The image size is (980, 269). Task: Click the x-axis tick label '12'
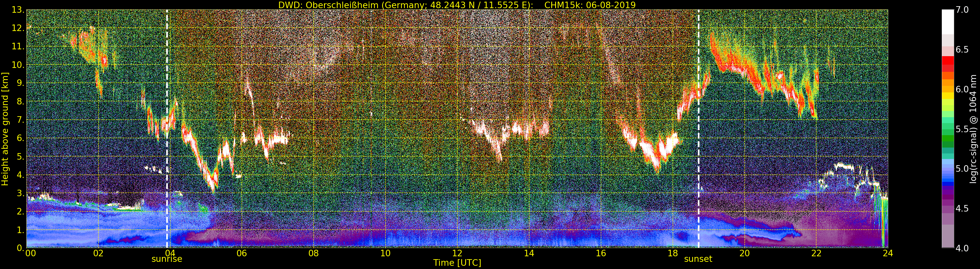point(457,253)
